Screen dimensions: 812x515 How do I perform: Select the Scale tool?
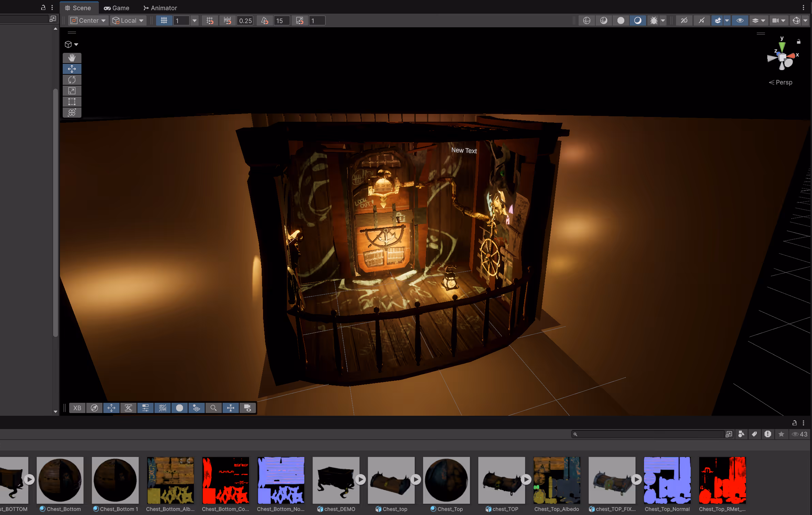pos(72,91)
